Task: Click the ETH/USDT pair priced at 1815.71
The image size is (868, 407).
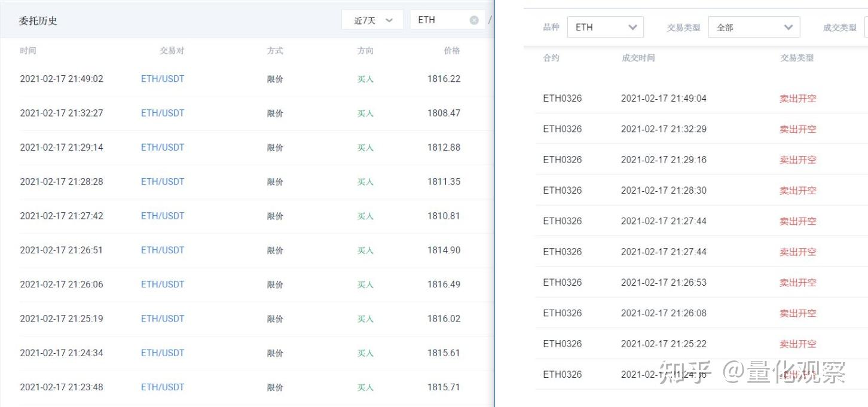Action: click(163, 387)
